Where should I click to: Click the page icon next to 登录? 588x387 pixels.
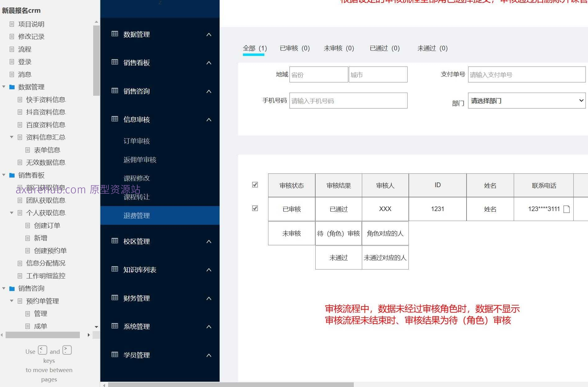pyautogui.click(x=12, y=62)
